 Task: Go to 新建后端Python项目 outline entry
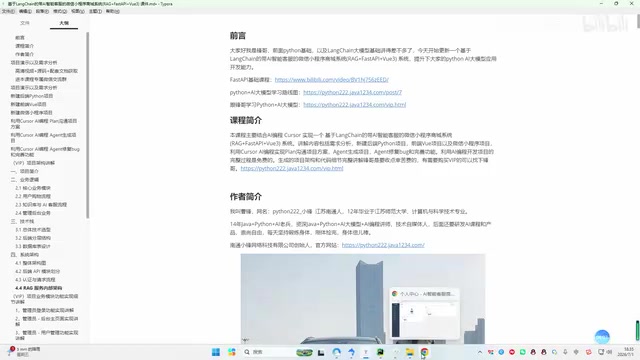pyautogui.click(x=31, y=96)
